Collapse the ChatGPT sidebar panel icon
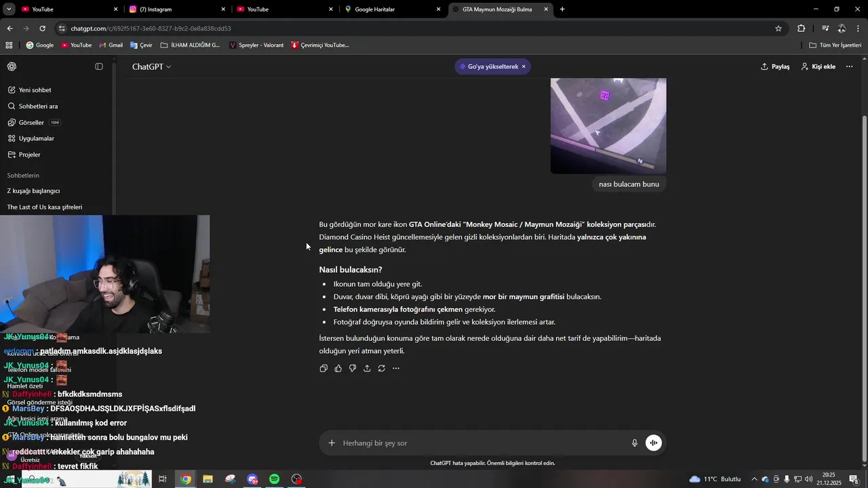This screenshot has height=488, width=868. pyautogui.click(x=99, y=66)
